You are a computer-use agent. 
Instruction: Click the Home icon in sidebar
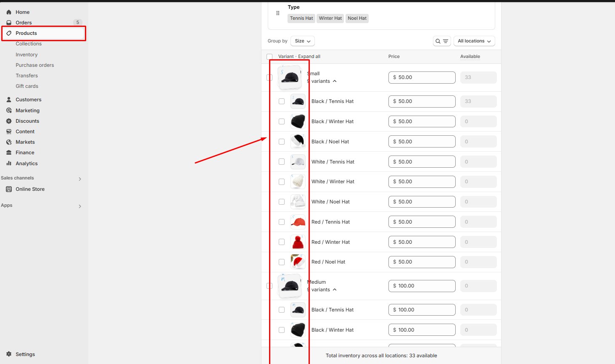click(9, 12)
